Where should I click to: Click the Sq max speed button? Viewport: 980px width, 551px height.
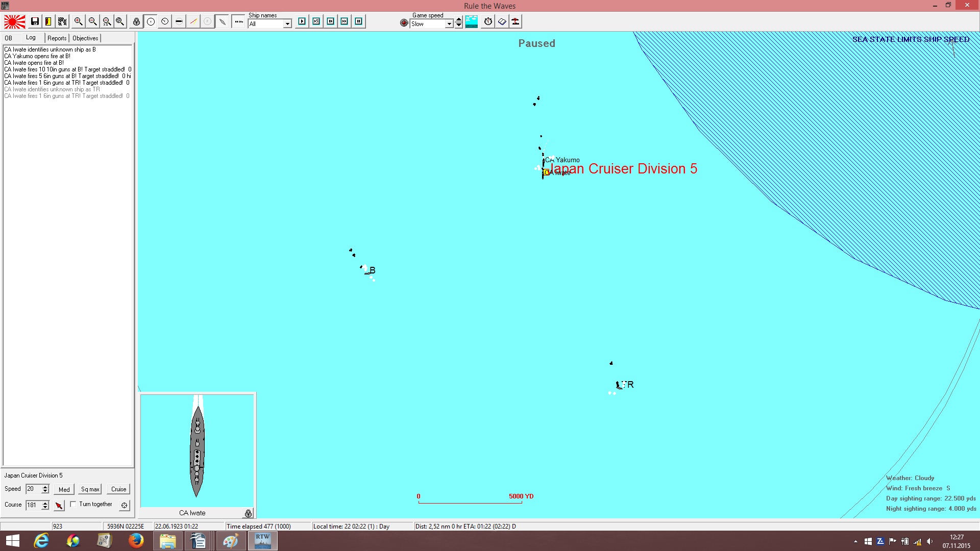click(90, 489)
